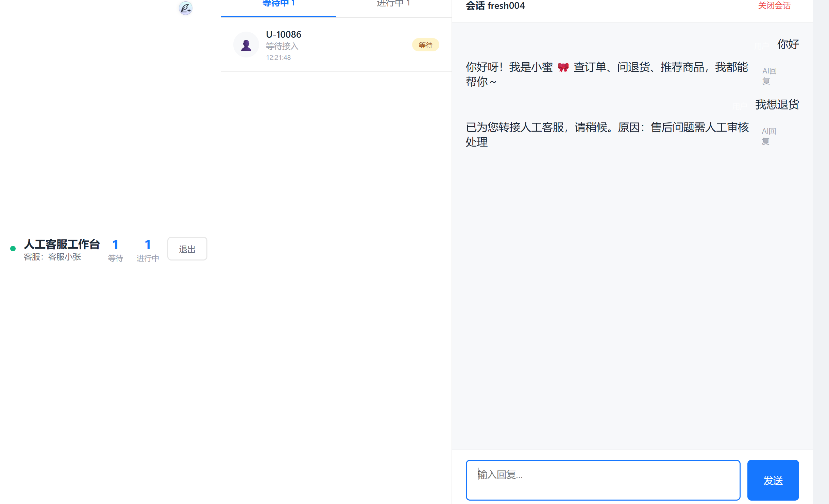Open the U-10086 user avatar
This screenshot has height=504, width=829.
tap(246, 45)
